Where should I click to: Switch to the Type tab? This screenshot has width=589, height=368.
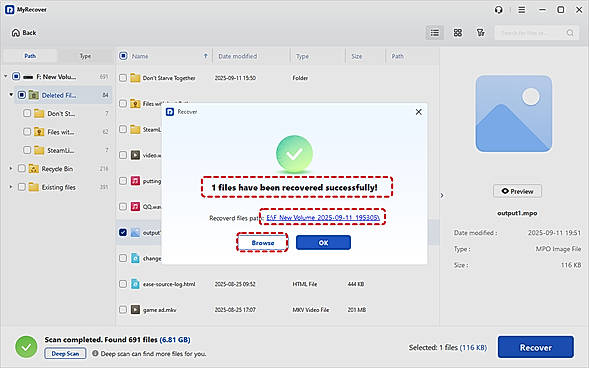pyautogui.click(x=85, y=56)
